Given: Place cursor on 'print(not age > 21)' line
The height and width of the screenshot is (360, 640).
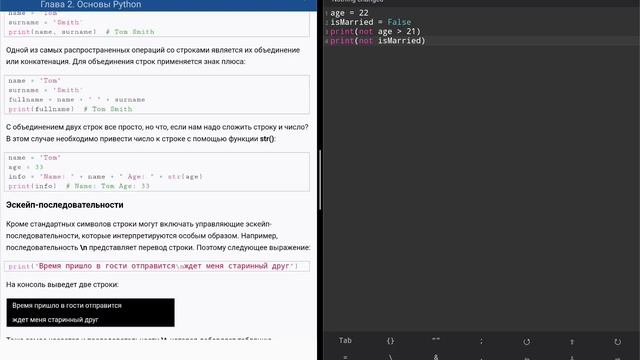Looking at the screenshot, I should [x=375, y=31].
